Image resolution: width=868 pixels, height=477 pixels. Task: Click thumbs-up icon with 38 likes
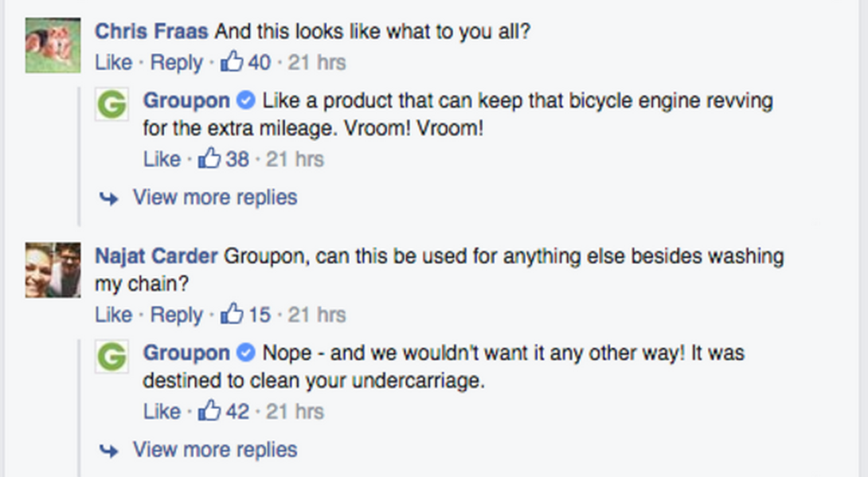pos(210,159)
